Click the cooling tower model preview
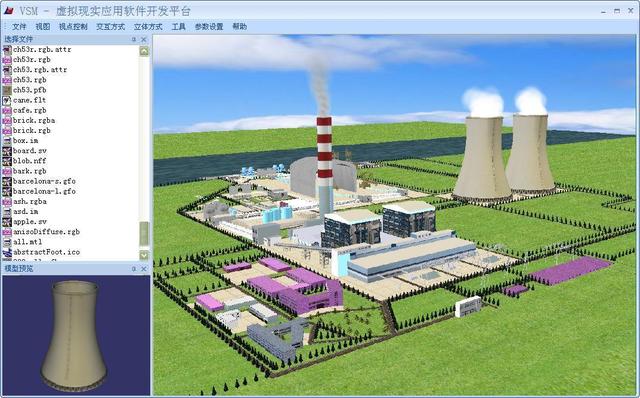Viewport: 640px width, 398px height. coord(75,335)
